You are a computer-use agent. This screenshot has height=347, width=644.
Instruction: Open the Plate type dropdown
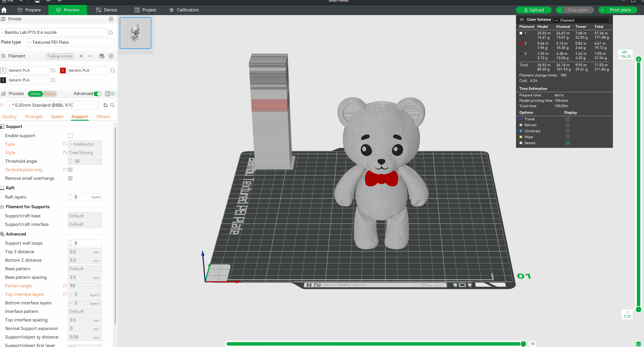coord(71,42)
